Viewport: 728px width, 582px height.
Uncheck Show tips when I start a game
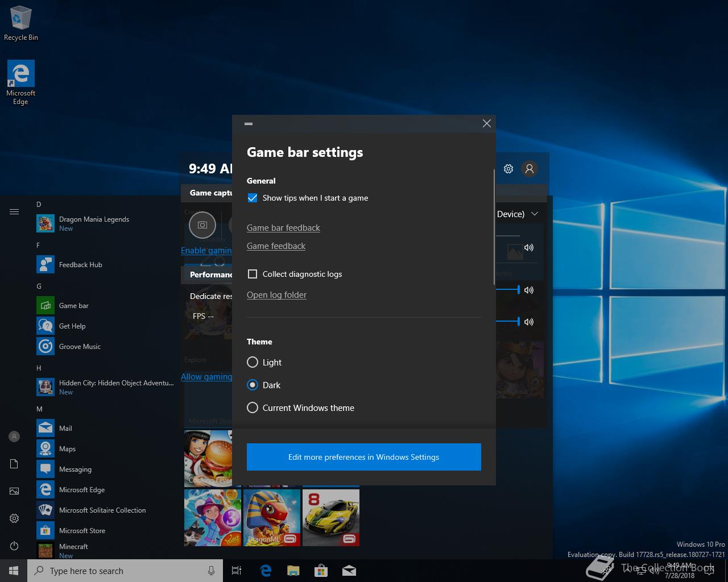point(253,198)
